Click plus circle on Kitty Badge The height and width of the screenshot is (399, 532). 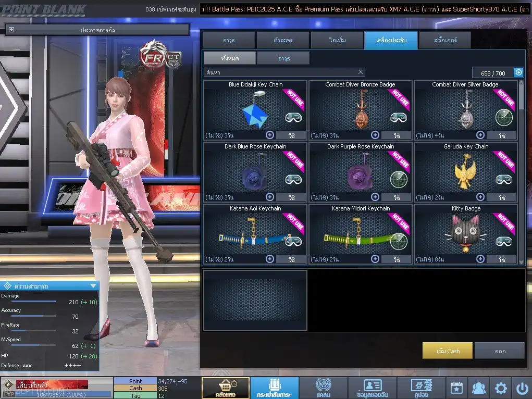click(480, 259)
